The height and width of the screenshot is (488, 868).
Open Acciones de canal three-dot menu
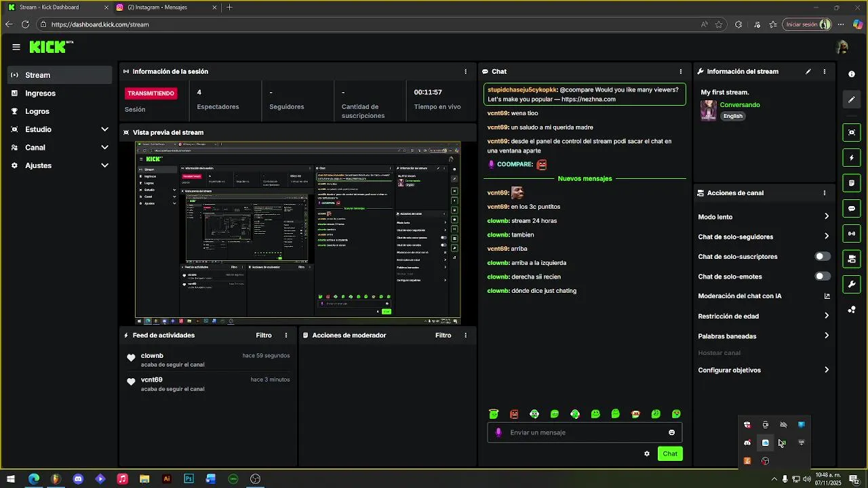coord(825,193)
